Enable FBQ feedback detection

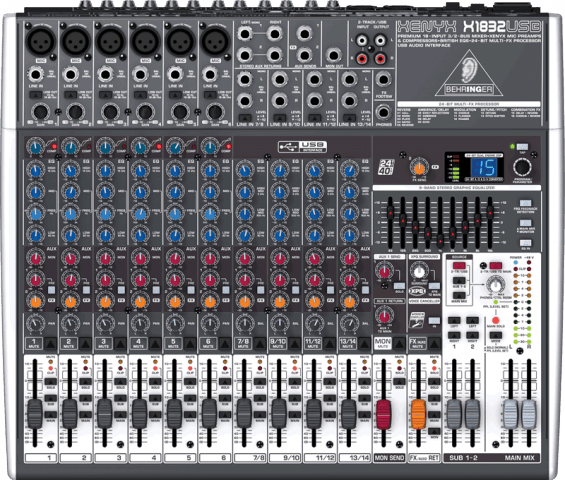525,204
